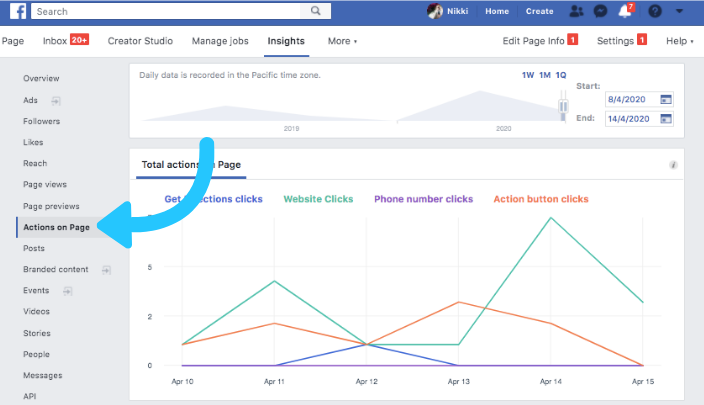The image size is (704, 405).
Task: Click inside the Search field
Action: pos(168,11)
